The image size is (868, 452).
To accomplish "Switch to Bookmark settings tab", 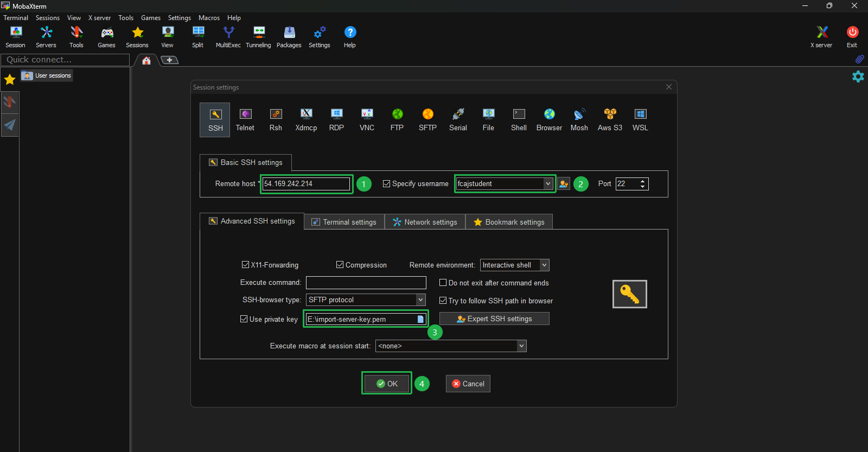I will tap(509, 222).
